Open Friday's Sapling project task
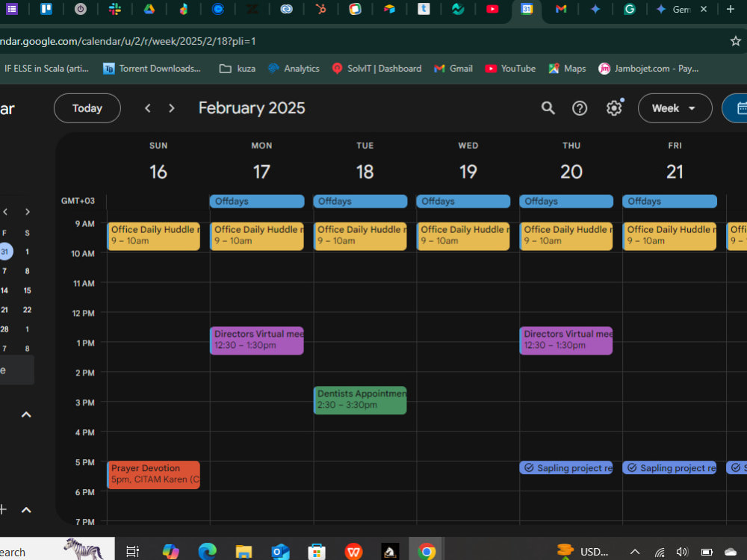747x560 pixels. click(x=669, y=467)
